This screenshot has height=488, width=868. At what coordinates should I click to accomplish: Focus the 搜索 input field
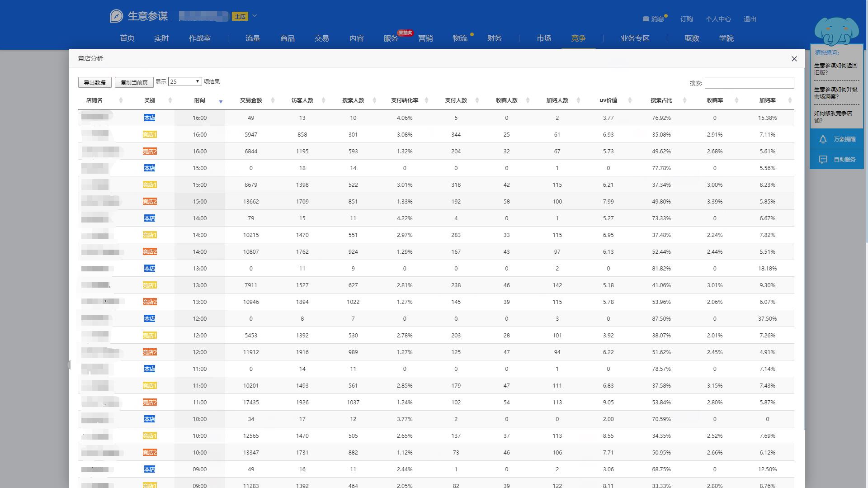(x=749, y=83)
